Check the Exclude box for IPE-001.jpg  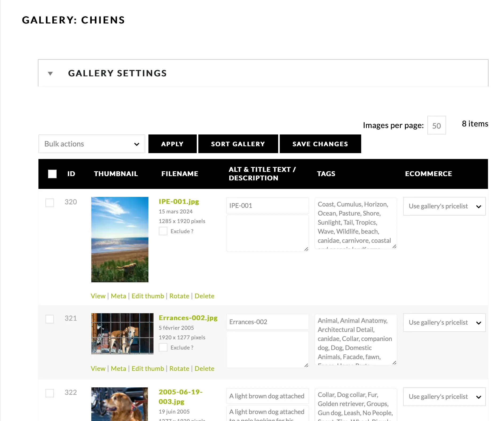[x=163, y=231]
